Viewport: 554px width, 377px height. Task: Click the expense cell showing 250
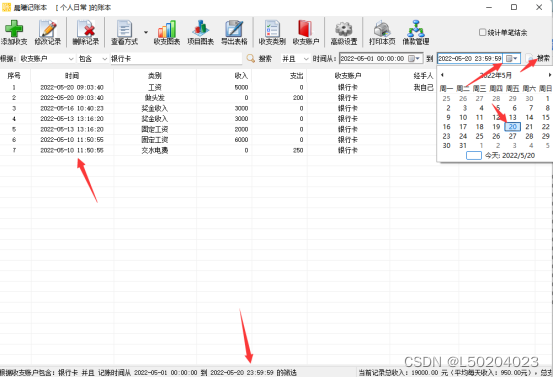point(298,150)
